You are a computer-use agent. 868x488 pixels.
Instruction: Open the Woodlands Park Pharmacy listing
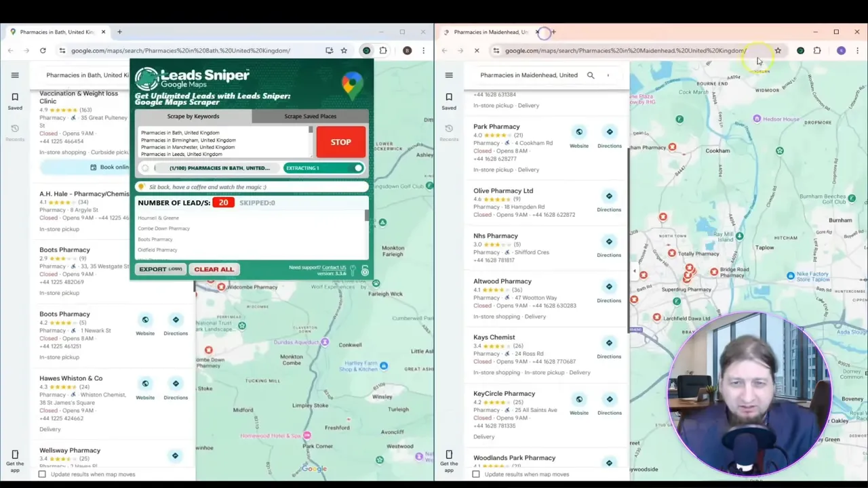pos(514,458)
